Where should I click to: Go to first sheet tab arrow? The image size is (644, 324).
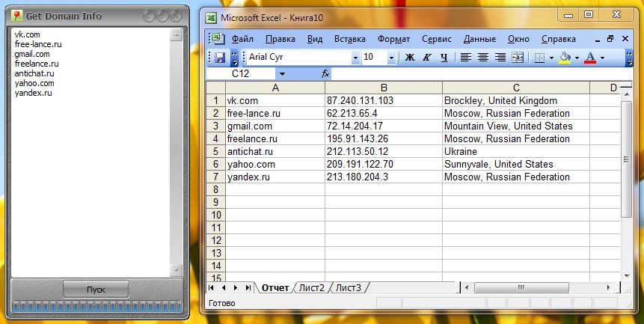tap(211, 288)
